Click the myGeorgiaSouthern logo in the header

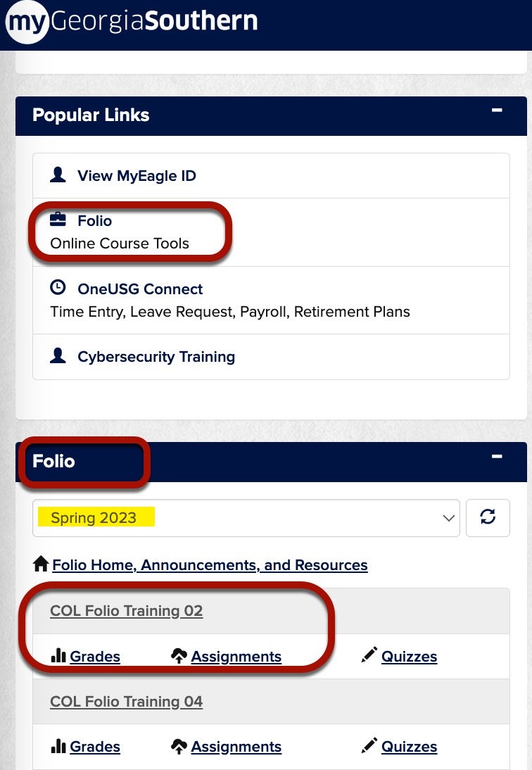pos(130,21)
